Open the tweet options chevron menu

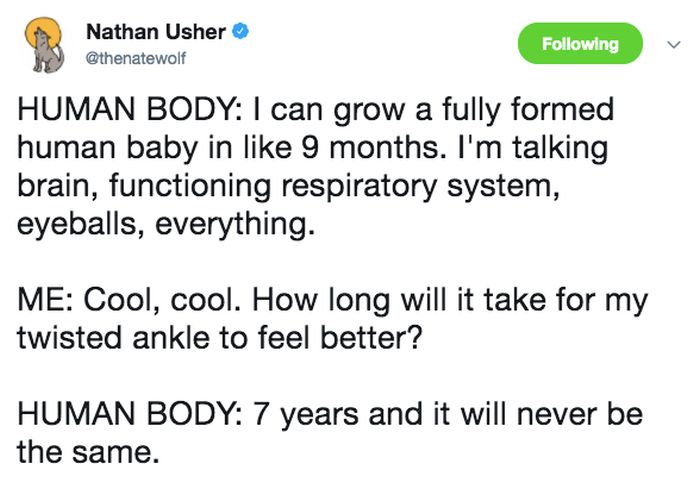pyautogui.click(x=673, y=44)
